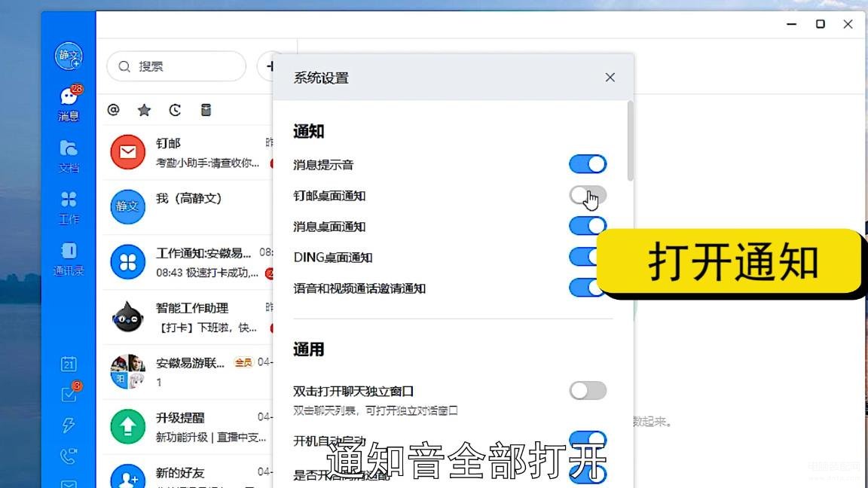Image resolution: width=868 pixels, height=488 pixels.
Task: Open the 静文 profile avatar in the sidebar
Action: (69, 56)
